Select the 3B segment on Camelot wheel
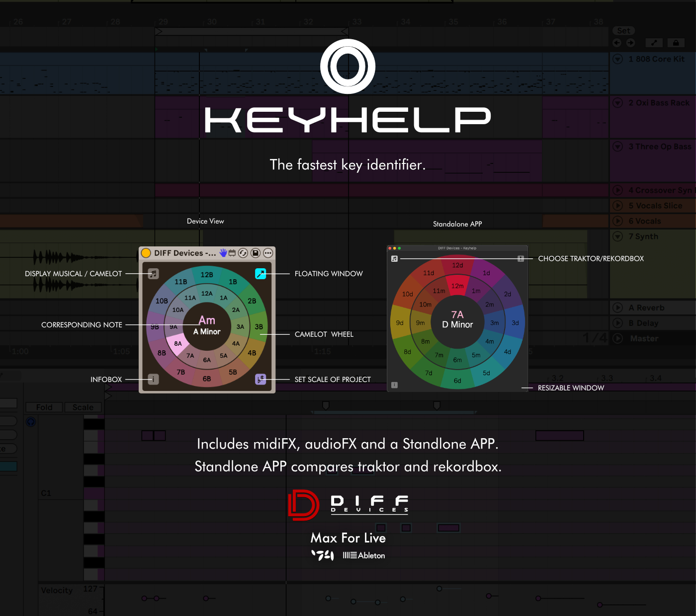696x616 pixels. pos(259,327)
